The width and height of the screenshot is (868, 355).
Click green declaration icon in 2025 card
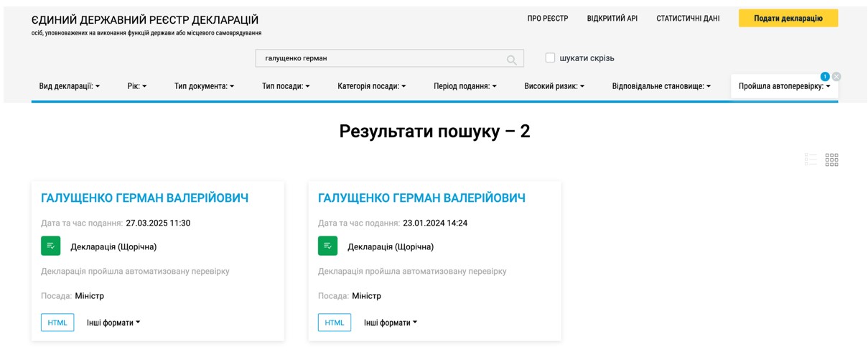51,246
